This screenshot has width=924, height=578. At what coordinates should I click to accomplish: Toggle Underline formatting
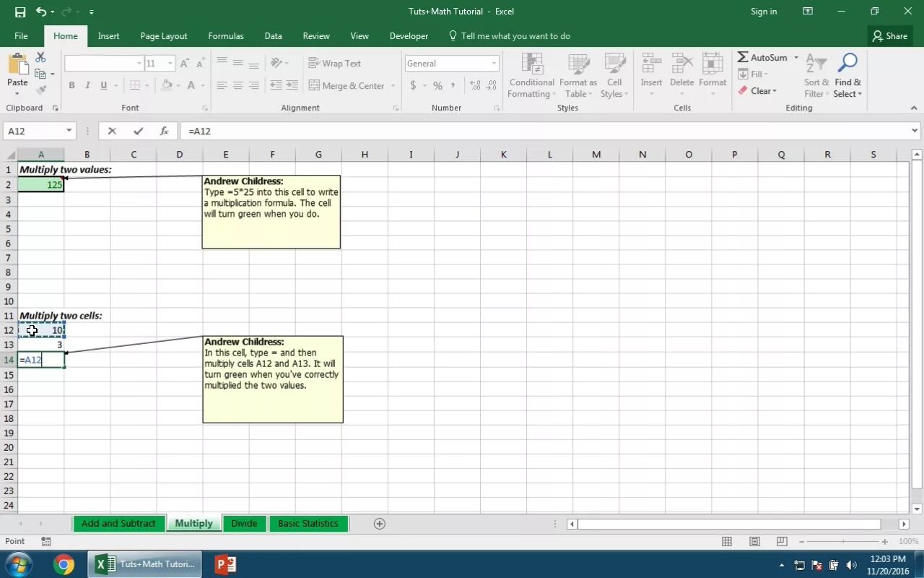(x=104, y=85)
